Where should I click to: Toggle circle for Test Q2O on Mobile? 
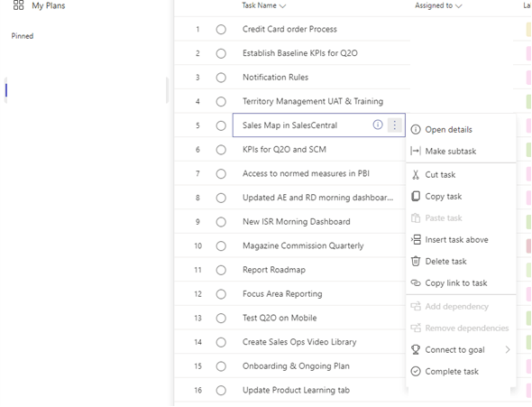click(221, 319)
